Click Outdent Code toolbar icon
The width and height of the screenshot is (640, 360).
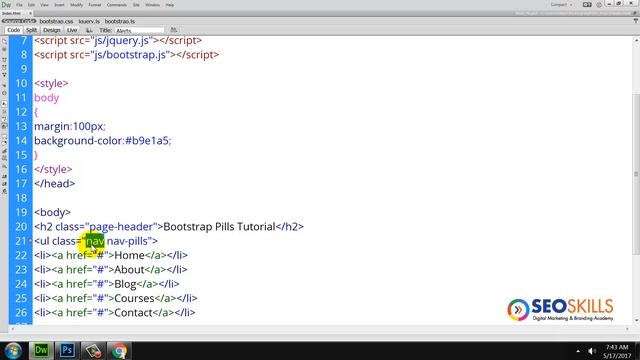coord(4,184)
